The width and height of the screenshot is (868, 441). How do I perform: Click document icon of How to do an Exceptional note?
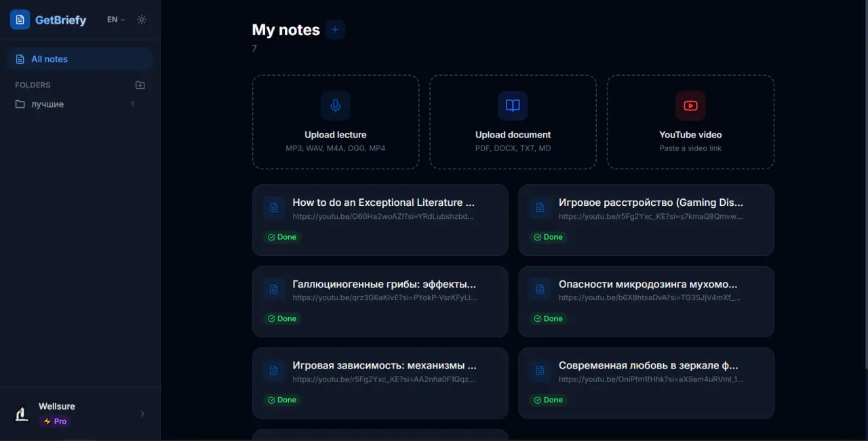point(274,208)
